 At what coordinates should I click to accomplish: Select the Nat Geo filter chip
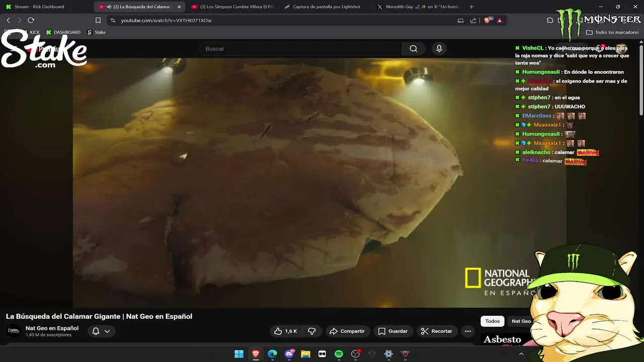521,321
